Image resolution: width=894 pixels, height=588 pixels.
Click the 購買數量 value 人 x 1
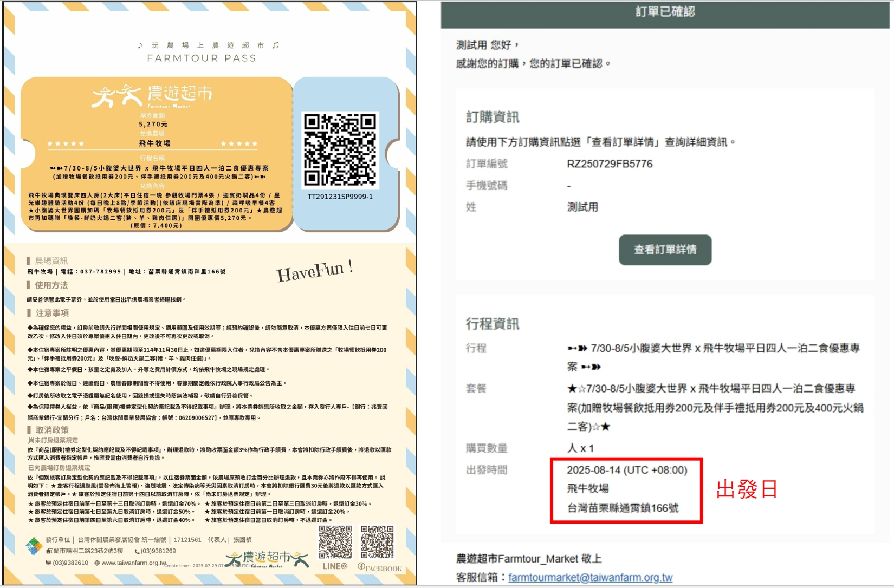pyautogui.click(x=580, y=448)
